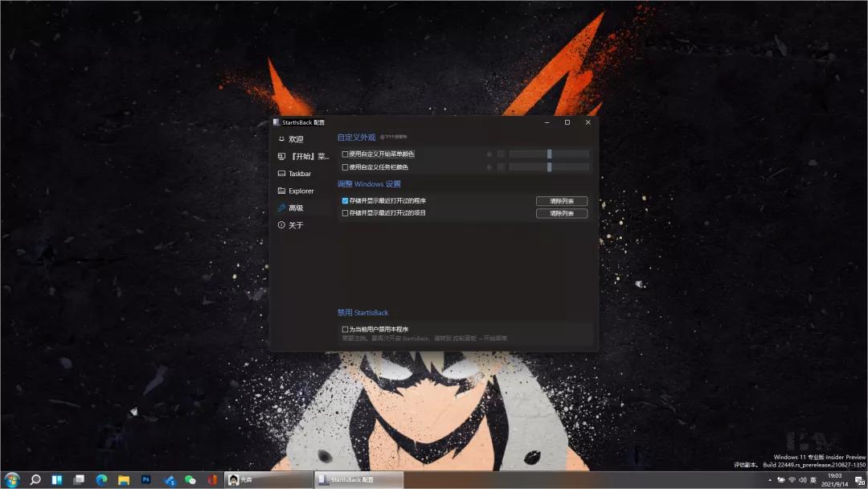The image size is (868, 489).
Task: Check 存储并显示最近打开的项目
Action: [x=345, y=212]
